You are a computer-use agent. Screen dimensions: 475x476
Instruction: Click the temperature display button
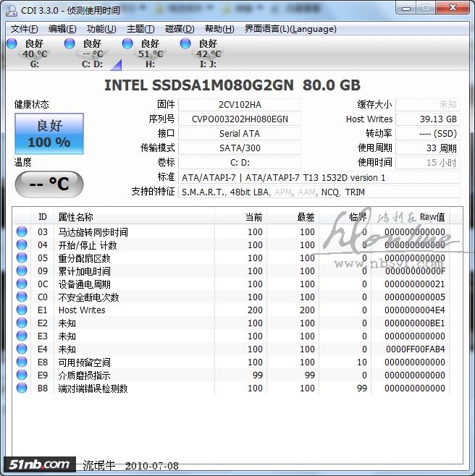click(x=49, y=184)
